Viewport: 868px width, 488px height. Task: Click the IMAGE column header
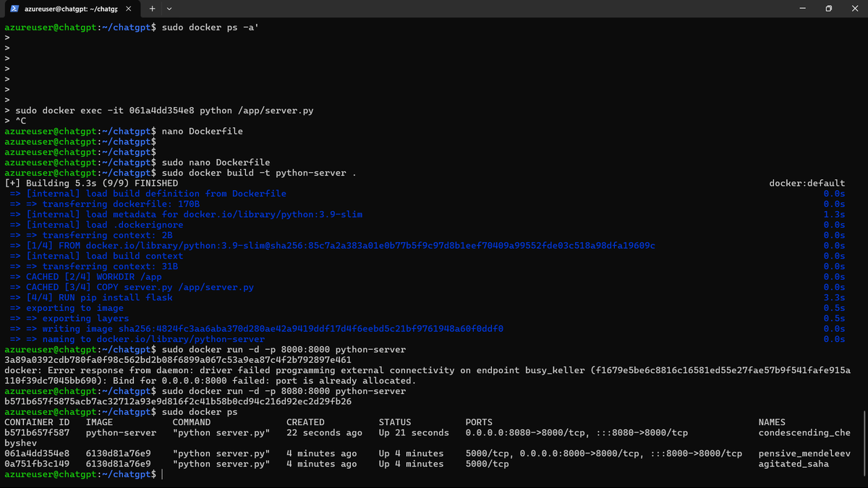click(x=99, y=422)
